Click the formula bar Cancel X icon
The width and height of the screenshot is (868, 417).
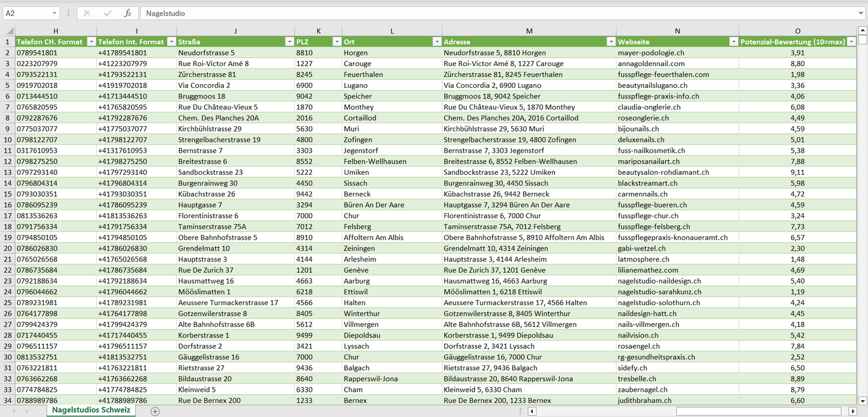click(87, 13)
